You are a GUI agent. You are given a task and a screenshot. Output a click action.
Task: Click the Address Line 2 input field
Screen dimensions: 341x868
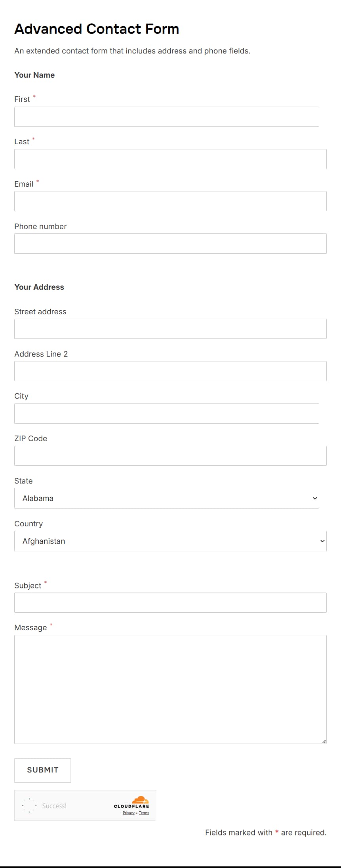point(170,371)
